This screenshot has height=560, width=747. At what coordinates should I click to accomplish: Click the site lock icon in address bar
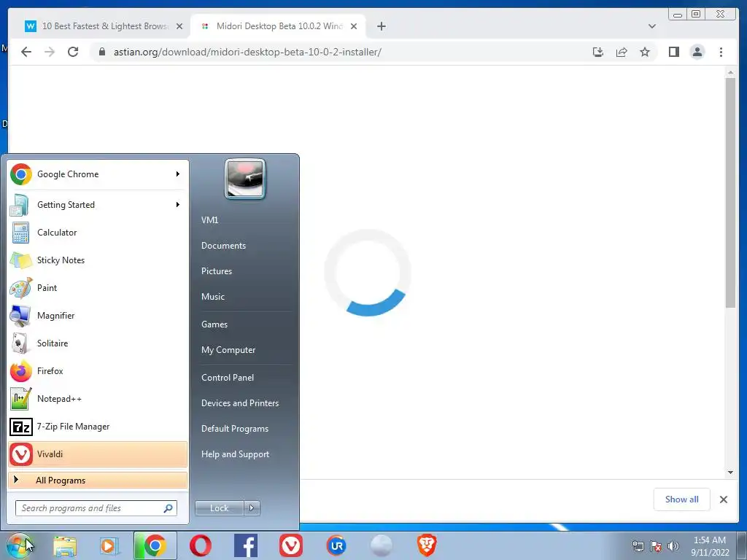coord(102,52)
